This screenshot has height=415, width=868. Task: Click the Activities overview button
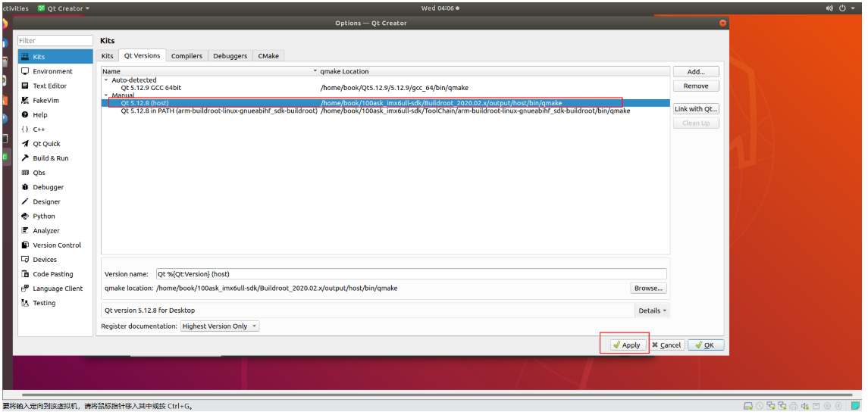(14, 8)
